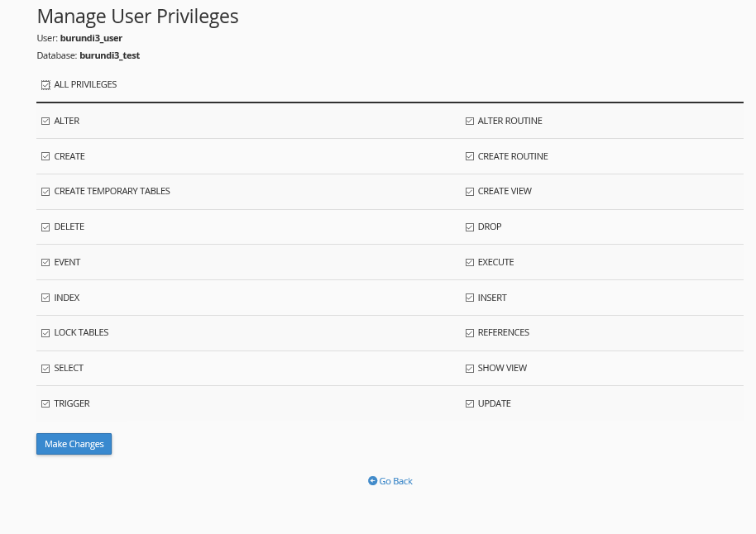Viewport: 756px width, 534px height.
Task: Follow the Go Back link
Action: coord(390,481)
